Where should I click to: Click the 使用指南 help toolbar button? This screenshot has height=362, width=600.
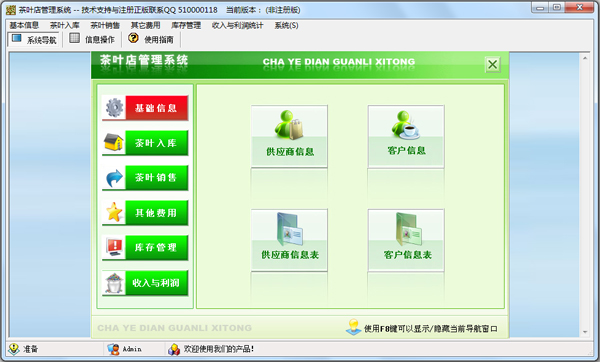(x=151, y=39)
